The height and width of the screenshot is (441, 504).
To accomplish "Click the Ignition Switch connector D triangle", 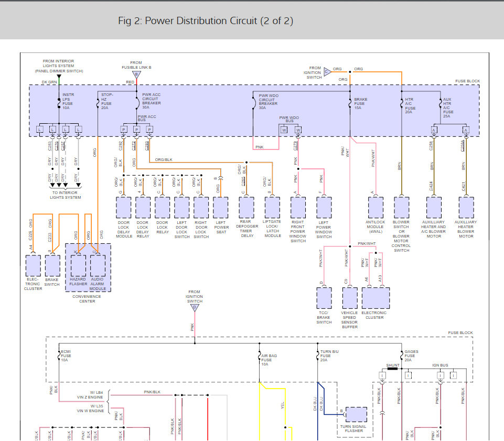I will (195, 308).
